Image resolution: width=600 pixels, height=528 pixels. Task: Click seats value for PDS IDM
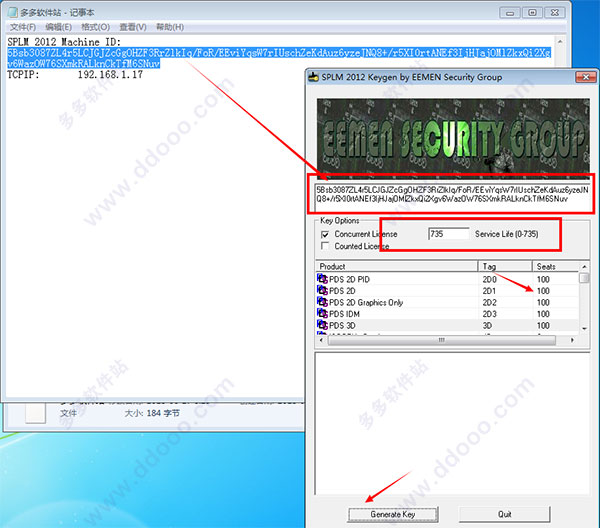pyautogui.click(x=543, y=314)
